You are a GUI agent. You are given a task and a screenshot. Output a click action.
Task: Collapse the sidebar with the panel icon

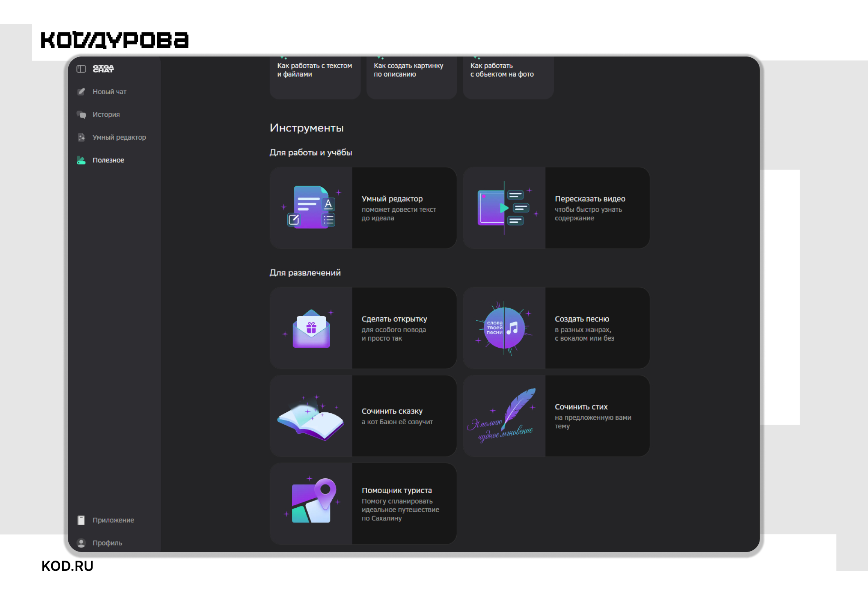pos(81,69)
